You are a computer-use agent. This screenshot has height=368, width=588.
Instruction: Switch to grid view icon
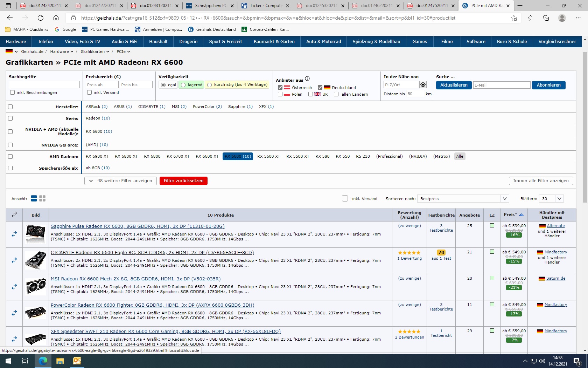point(42,198)
